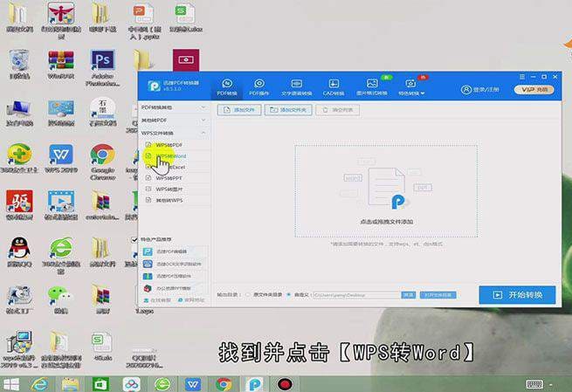Click the 在线客服 link
Screen dimensions: 572x392
(157, 300)
